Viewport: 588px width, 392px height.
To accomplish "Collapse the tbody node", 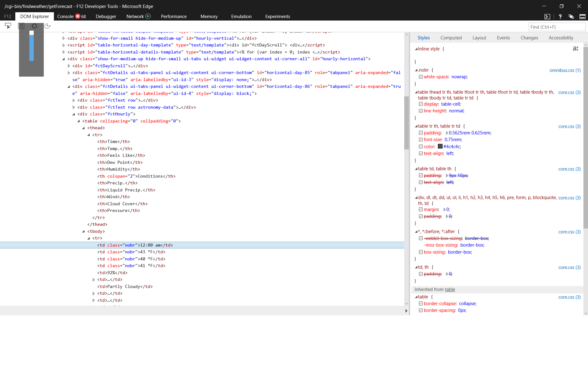I will click(83, 231).
